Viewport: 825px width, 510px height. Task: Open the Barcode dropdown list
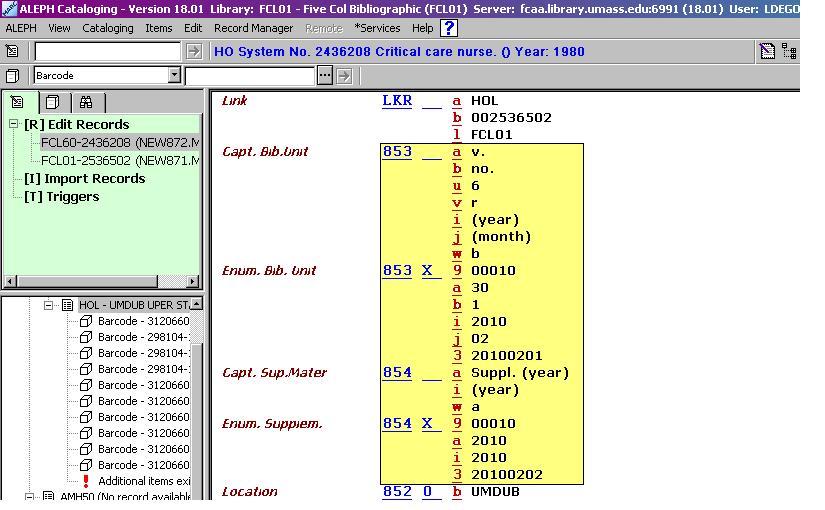click(174, 76)
